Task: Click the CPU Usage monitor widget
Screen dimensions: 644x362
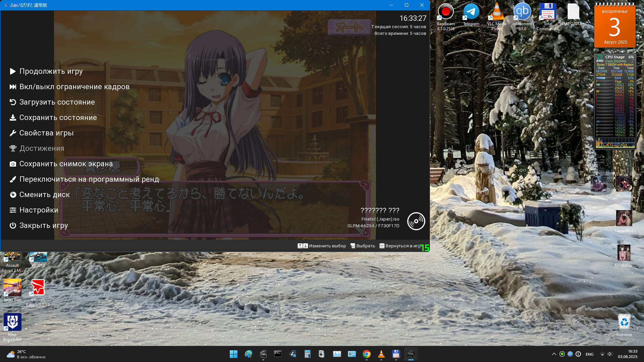Action: (615, 102)
